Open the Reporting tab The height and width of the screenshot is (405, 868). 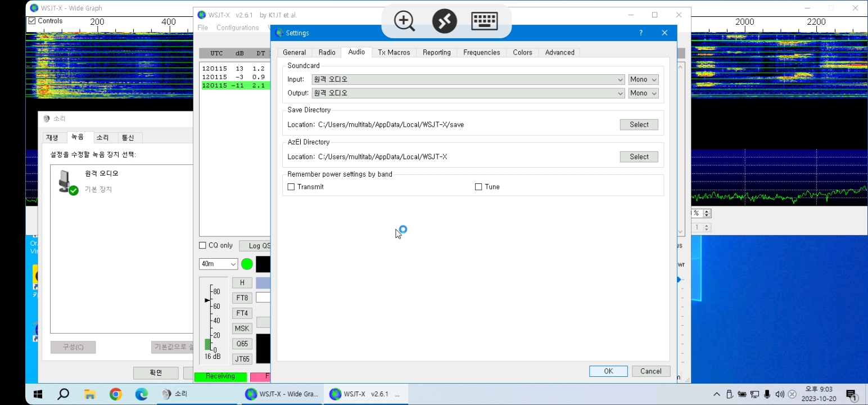(x=437, y=52)
